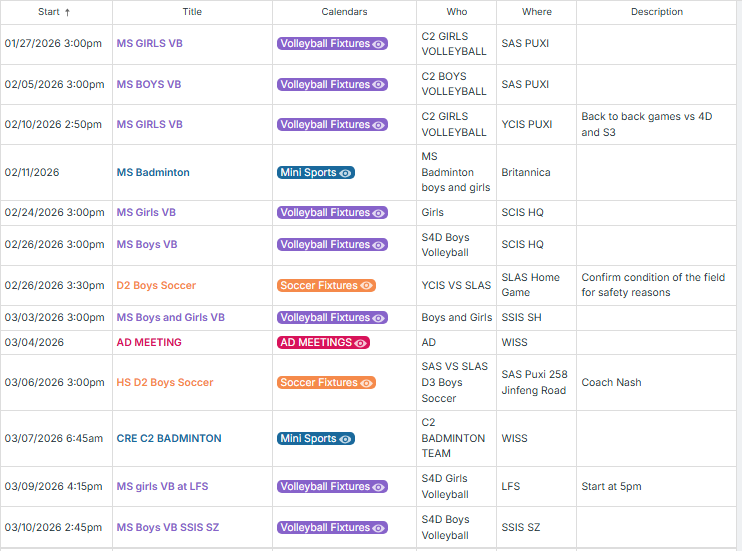
Task: Select the Where column header
Action: coord(536,12)
